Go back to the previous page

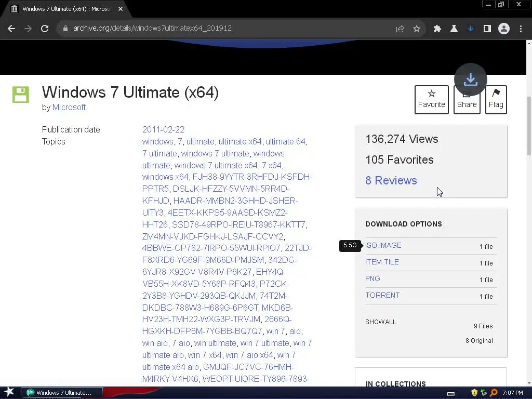pos(11,29)
